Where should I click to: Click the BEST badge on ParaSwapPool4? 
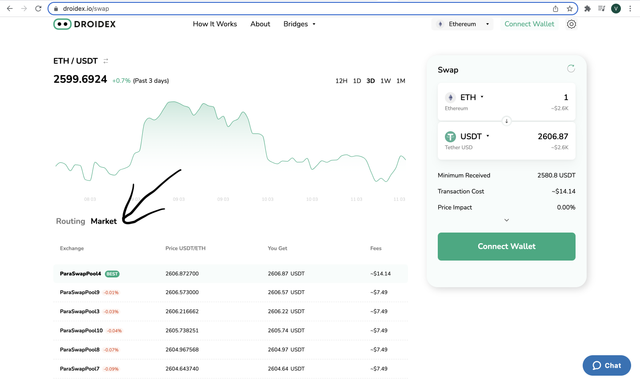(x=112, y=274)
